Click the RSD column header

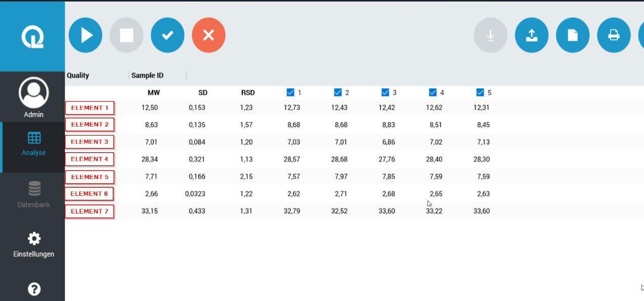pos(248,93)
